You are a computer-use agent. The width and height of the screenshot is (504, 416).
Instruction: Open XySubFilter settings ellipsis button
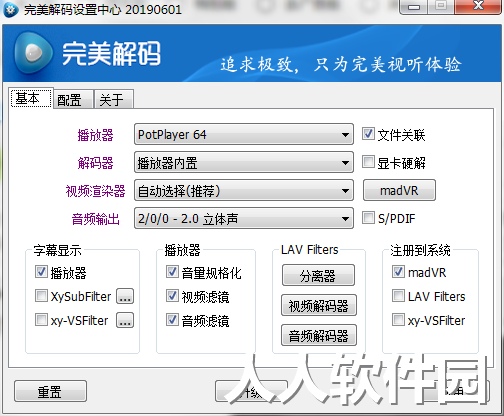click(125, 296)
